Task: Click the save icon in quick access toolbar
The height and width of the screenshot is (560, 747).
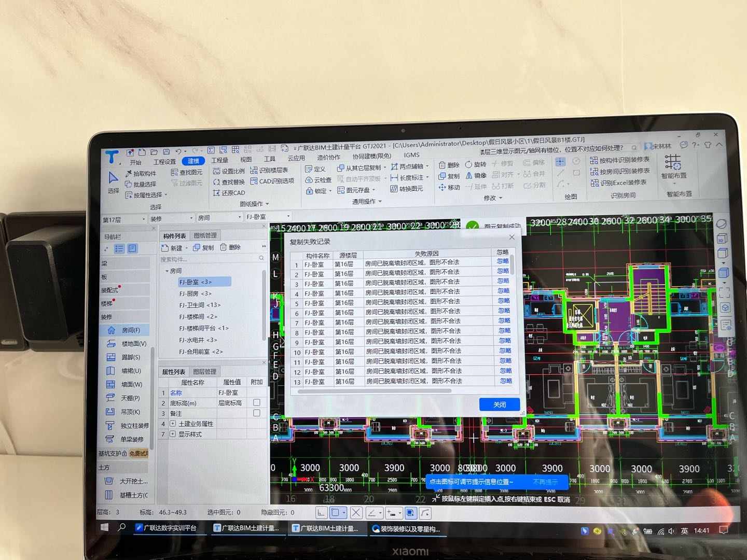Action: pos(167,152)
